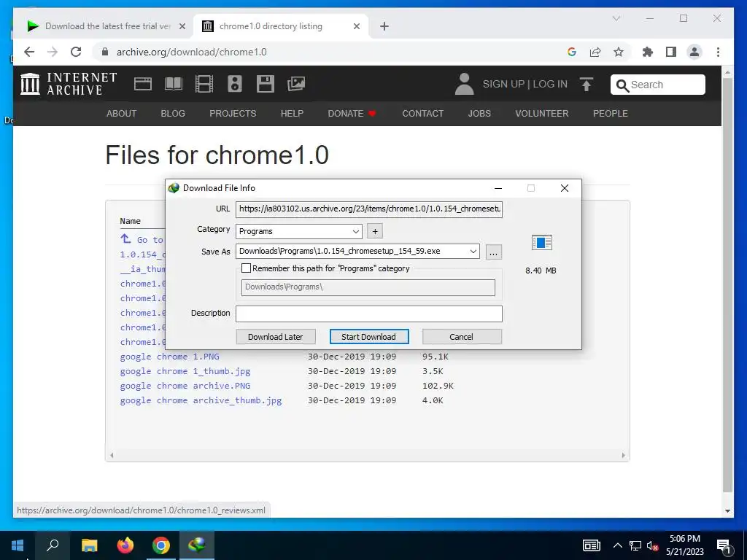Cancel the Download File Info dialog

[462, 337]
